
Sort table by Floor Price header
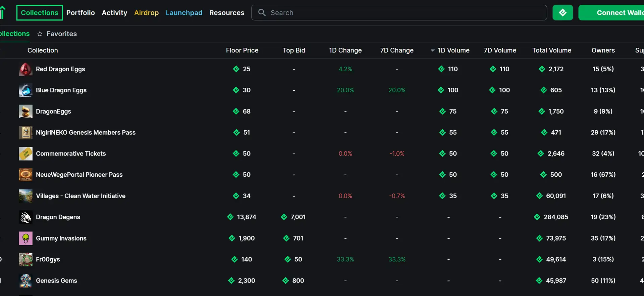[242, 50]
